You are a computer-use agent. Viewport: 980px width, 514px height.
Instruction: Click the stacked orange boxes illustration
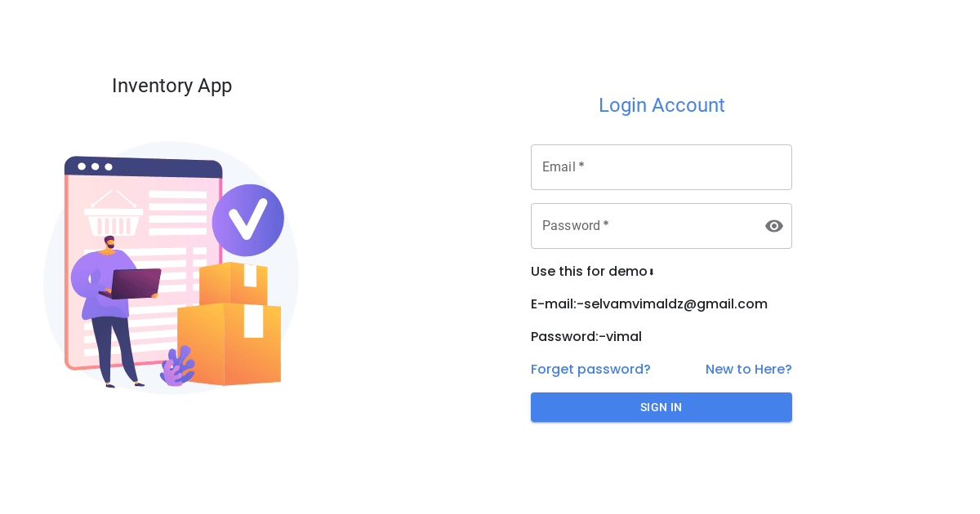(x=233, y=335)
